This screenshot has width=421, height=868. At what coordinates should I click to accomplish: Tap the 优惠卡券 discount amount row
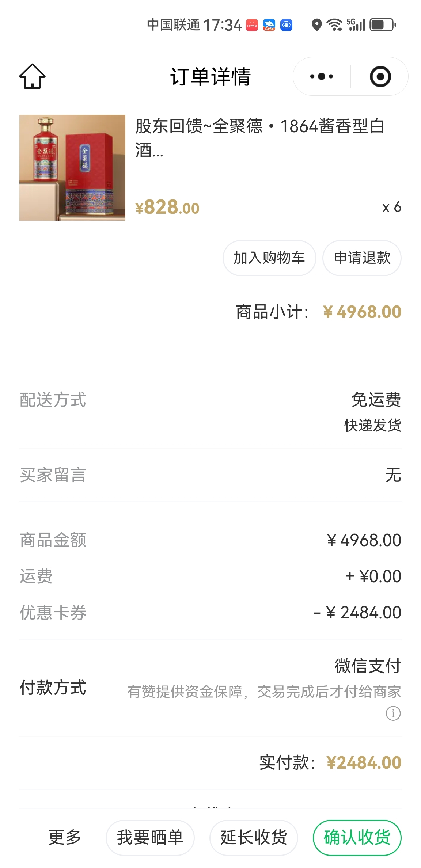pyautogui.click(x=210, y=613)
